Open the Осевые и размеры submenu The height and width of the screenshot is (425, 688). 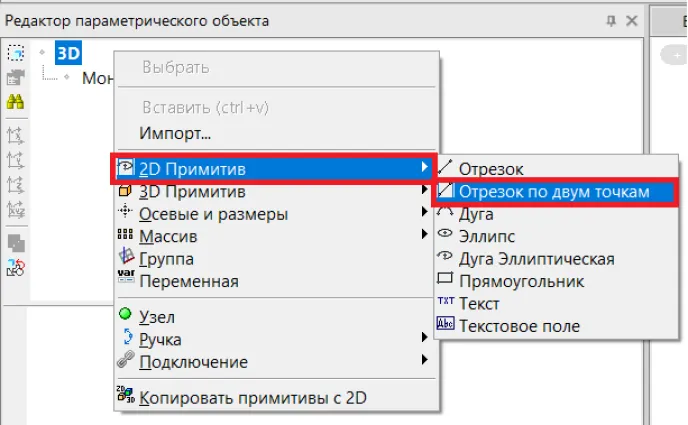coord(213,214)
